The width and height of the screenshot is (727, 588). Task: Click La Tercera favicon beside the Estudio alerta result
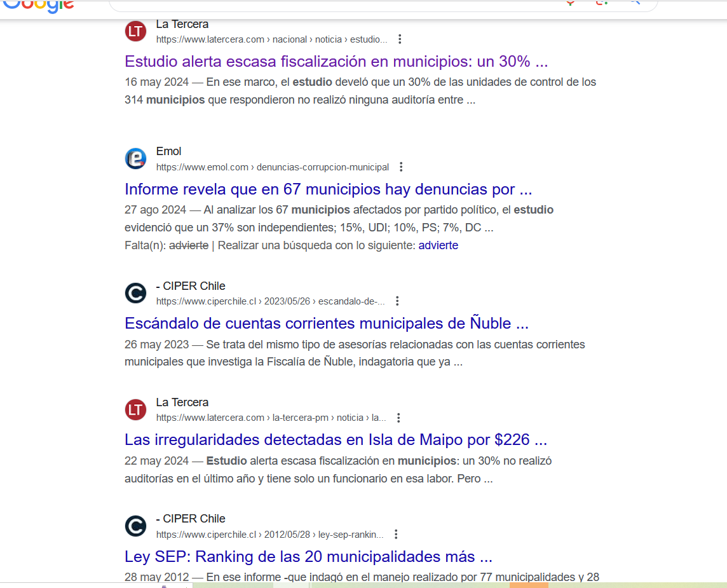136,31
